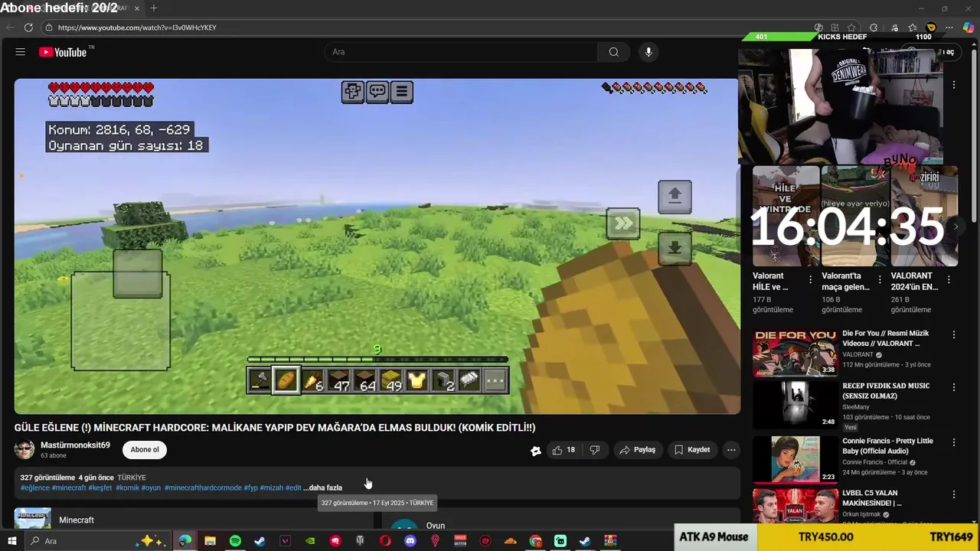Open Mastürmonoksit69 channel avatar
This screenshot has width=980, height=551.
pyautogui.click(x=24, y=449)
